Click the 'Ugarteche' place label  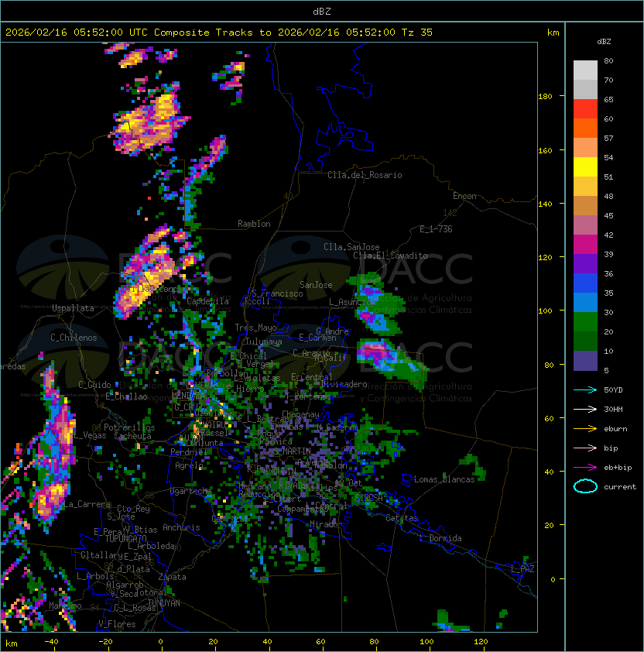pyautogui.click(x=191, y=491)
